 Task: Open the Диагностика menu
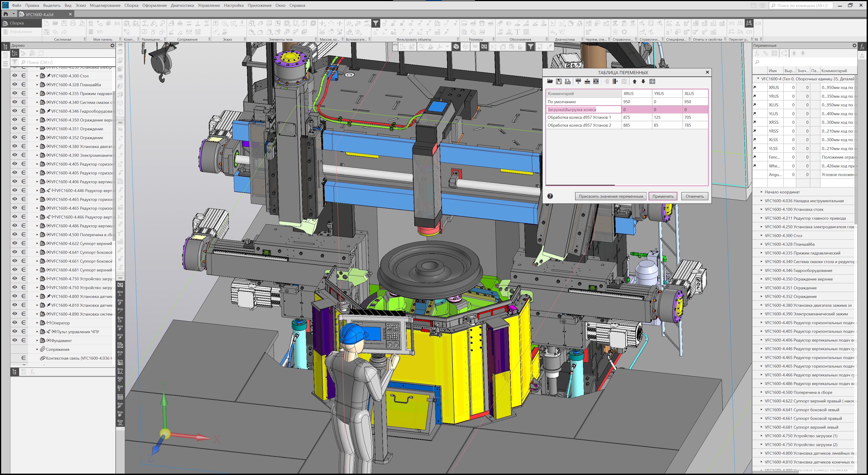click(x=182, y=5)
